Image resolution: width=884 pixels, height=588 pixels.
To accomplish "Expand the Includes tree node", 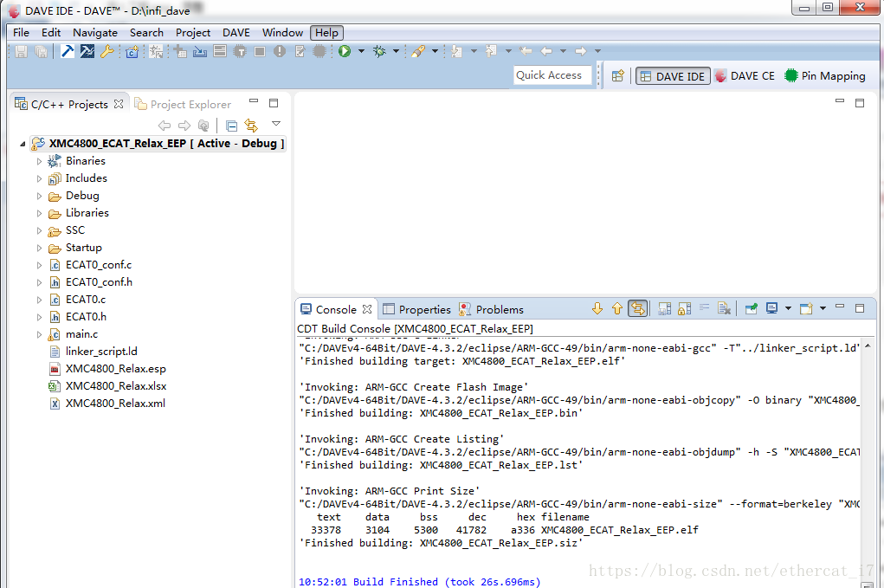I will tap(39, 178).
